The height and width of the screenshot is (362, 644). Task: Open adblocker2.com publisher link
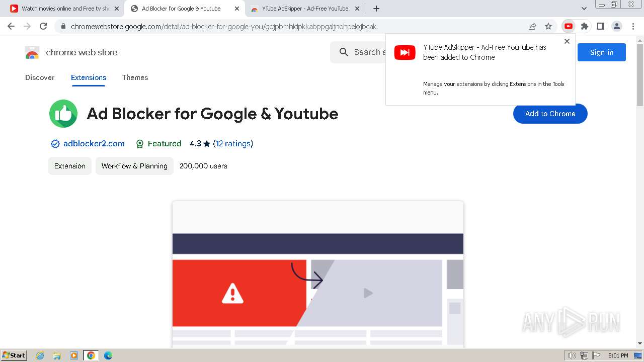tap(94, 144)
